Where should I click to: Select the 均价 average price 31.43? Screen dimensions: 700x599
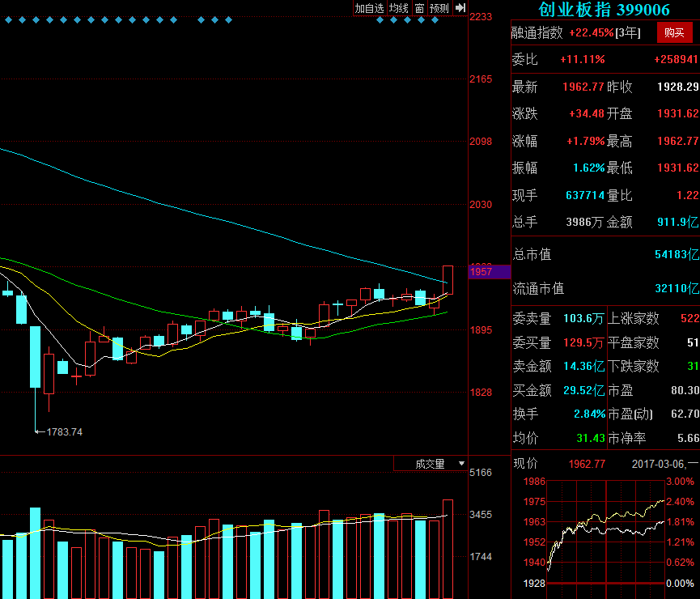pyautogui.click(x=591, y=438)
